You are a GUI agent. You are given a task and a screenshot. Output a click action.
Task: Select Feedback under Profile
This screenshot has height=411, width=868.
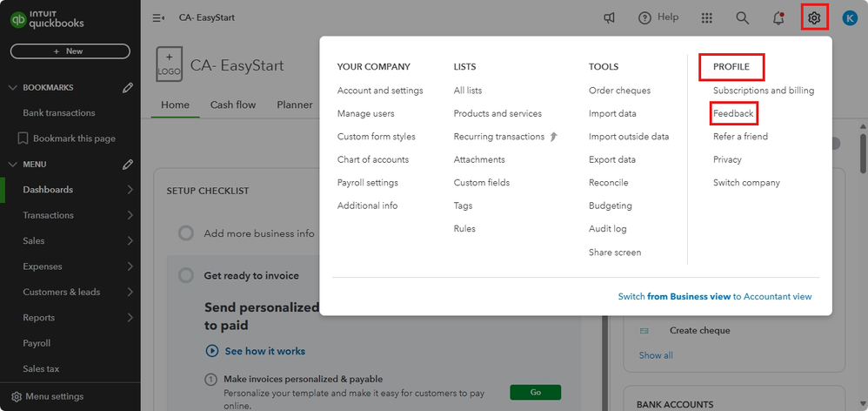point(733,113)
